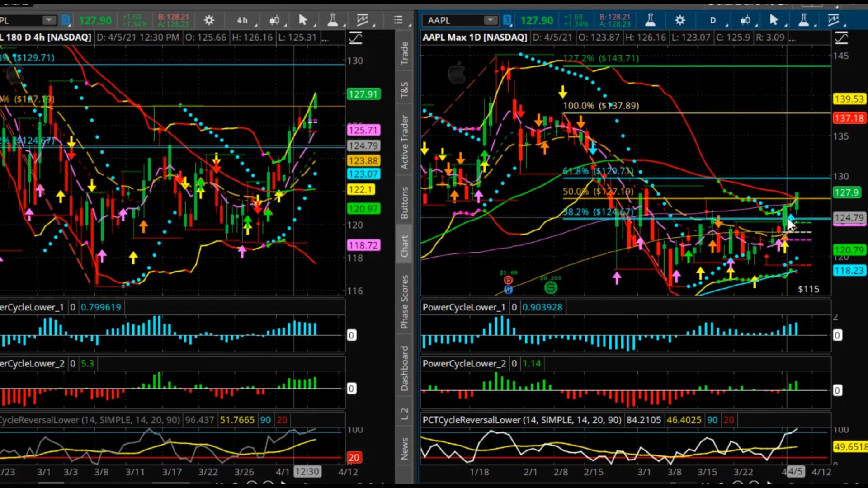Select pointer drawing tool in left chart toolbar
This screenshot has height=488, width=868.
click(303, 20)
